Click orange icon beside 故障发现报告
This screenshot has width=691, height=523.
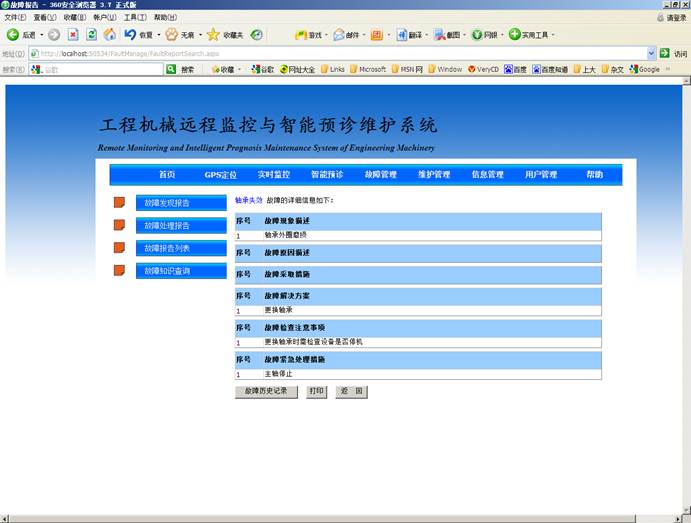119,202
